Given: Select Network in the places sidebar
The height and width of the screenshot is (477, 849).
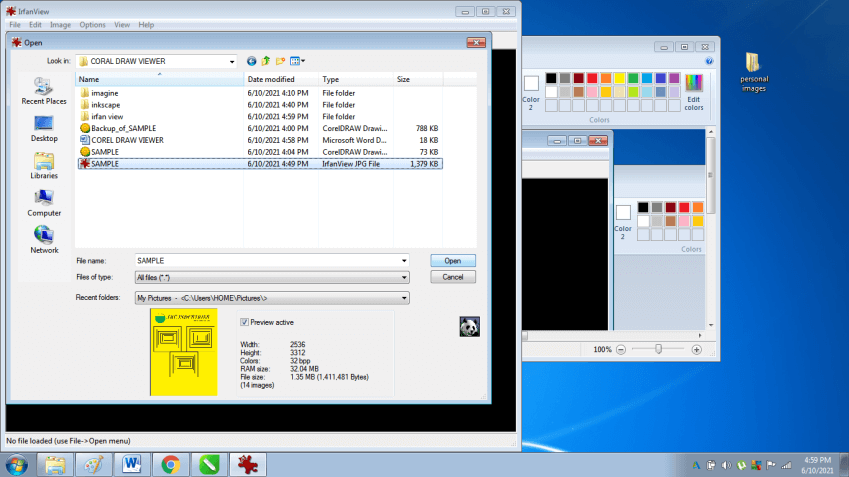Looking at the screenshot, I should pyautogui.click(x=44, y=240).
